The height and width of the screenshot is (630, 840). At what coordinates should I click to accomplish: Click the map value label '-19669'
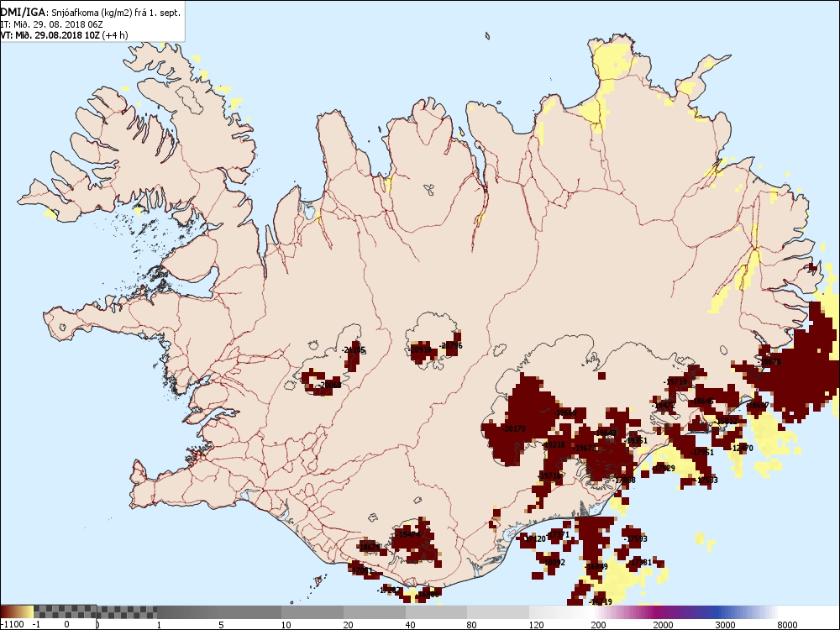click(x=564, y=413)
